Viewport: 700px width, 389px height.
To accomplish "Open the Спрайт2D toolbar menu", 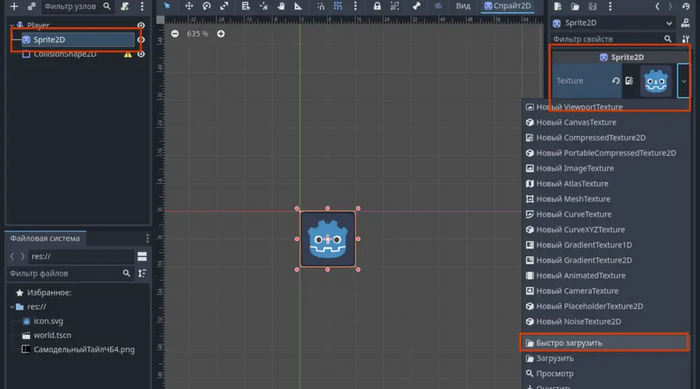I will pyautogui.click(x=508, y=6).
